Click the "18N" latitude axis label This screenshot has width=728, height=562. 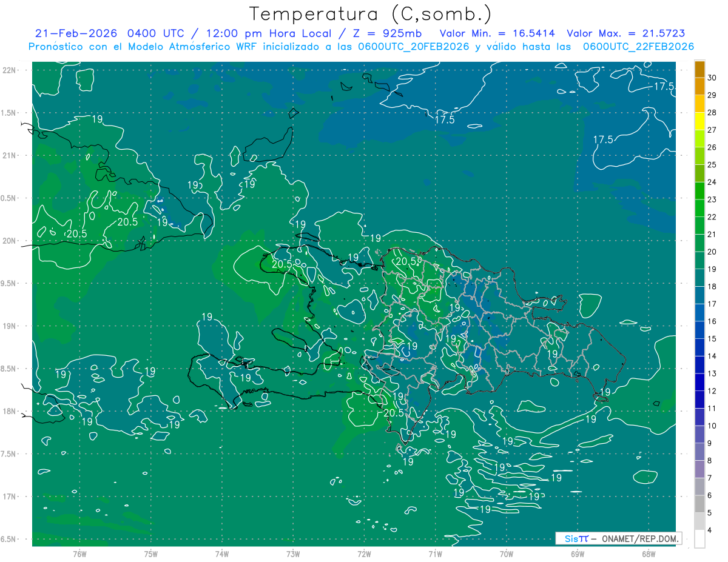coord(10,411)
